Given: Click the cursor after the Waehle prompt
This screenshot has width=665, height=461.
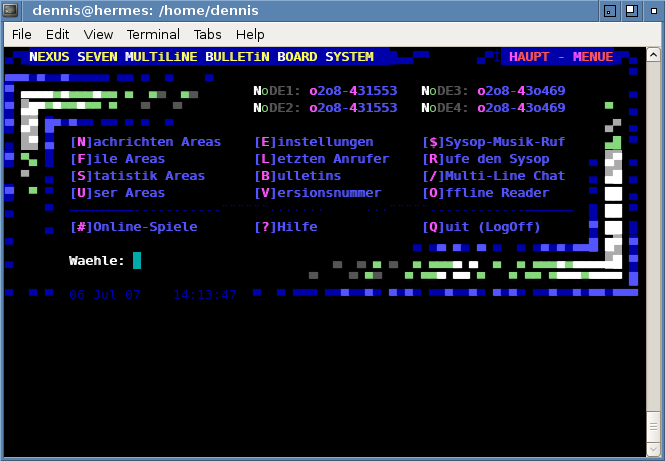Looking at the screenshot, I should (137, 261).
